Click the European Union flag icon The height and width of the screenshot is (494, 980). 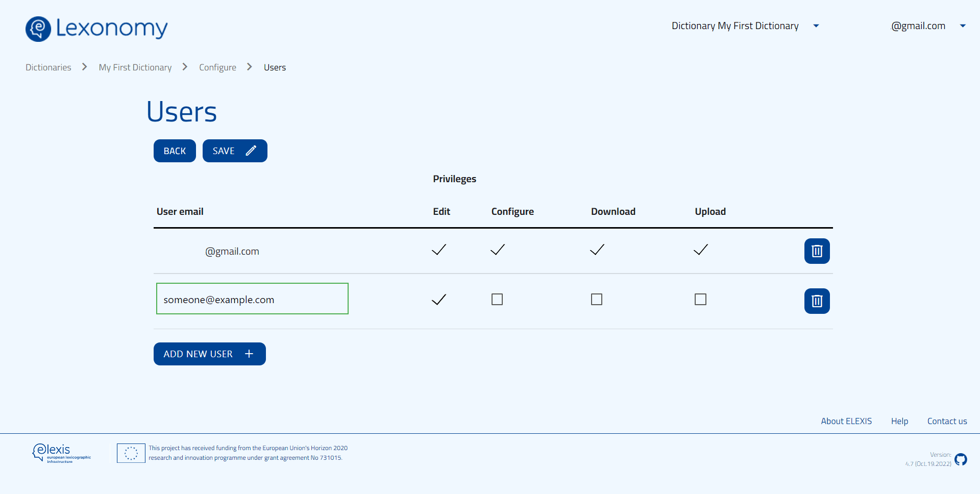(131, 453)
